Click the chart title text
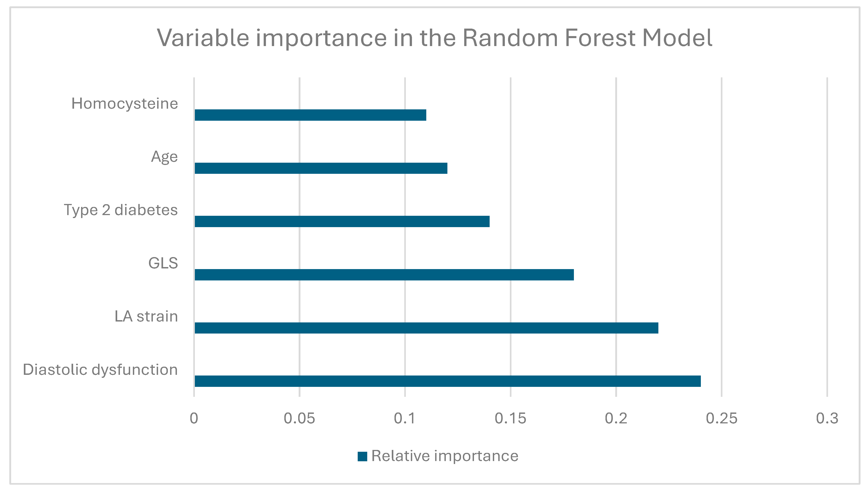Screen dimensions: 868x491 434,38
